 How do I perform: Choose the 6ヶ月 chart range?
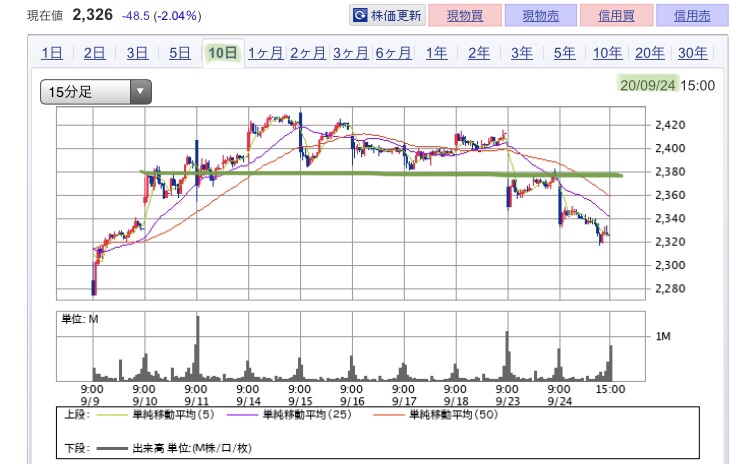click(394, 53)
